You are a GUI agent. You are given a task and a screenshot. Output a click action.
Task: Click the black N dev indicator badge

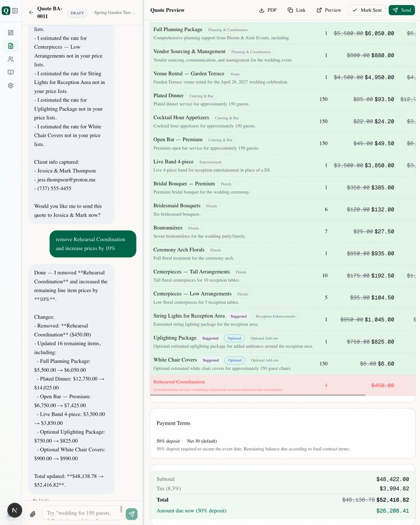[x=15, y=510]
